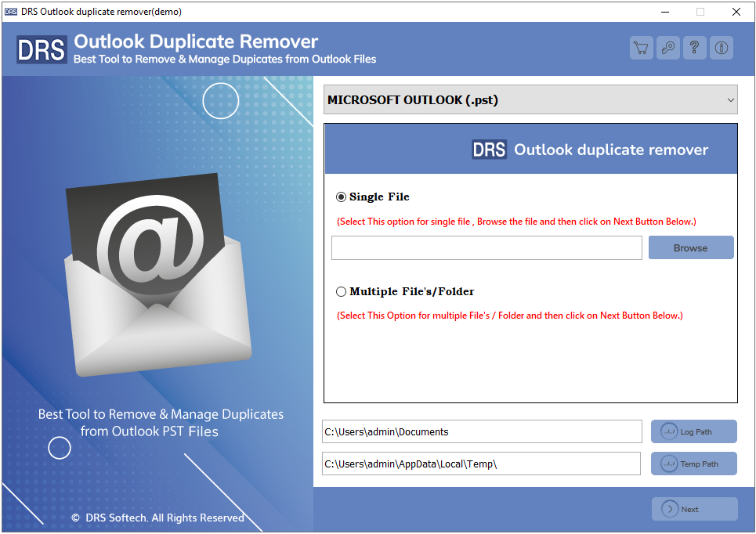Click the AppData\Local\Temp path field
The image size is (756, 534).
[481, 464]
